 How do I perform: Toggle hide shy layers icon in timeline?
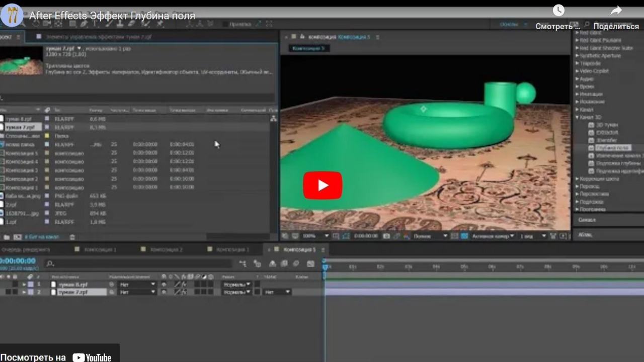[272, 263]
